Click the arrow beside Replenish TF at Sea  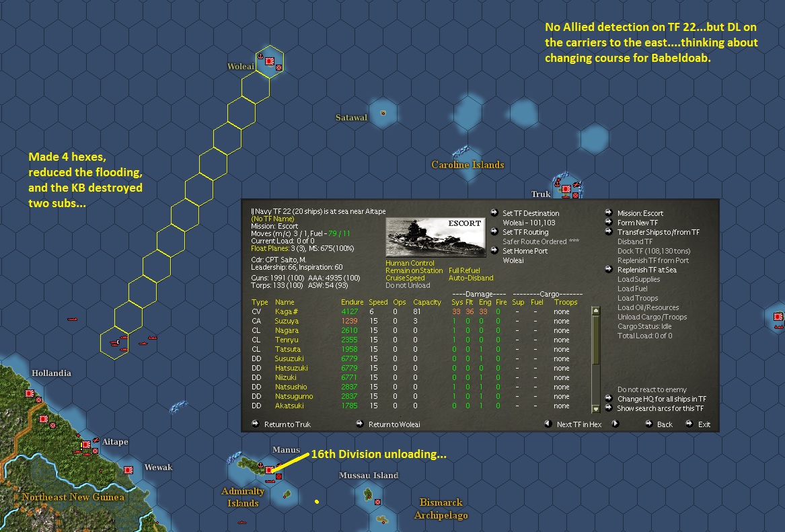tap(609, 269)
